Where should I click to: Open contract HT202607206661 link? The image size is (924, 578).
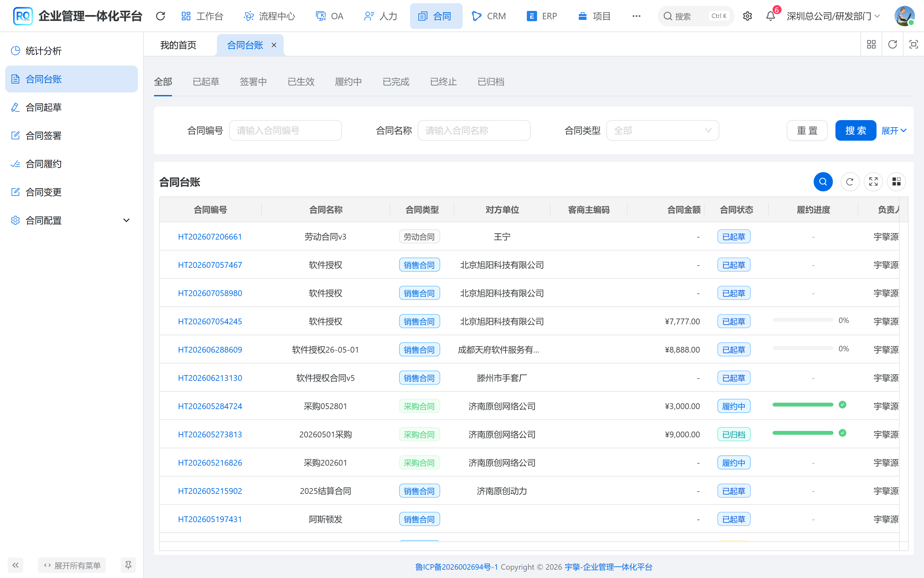coord(210,237)
